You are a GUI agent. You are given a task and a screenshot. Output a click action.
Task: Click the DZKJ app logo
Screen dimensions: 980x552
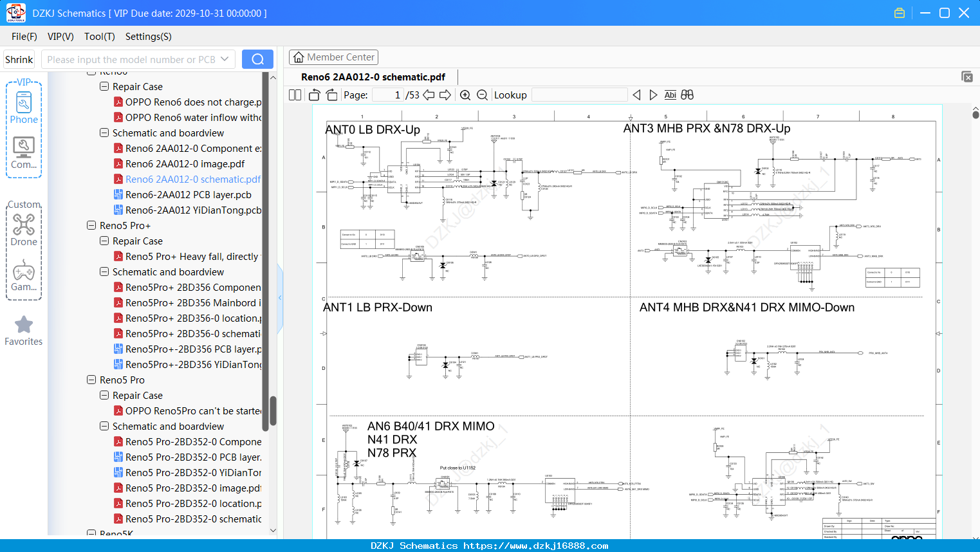(x=15, y=13)
